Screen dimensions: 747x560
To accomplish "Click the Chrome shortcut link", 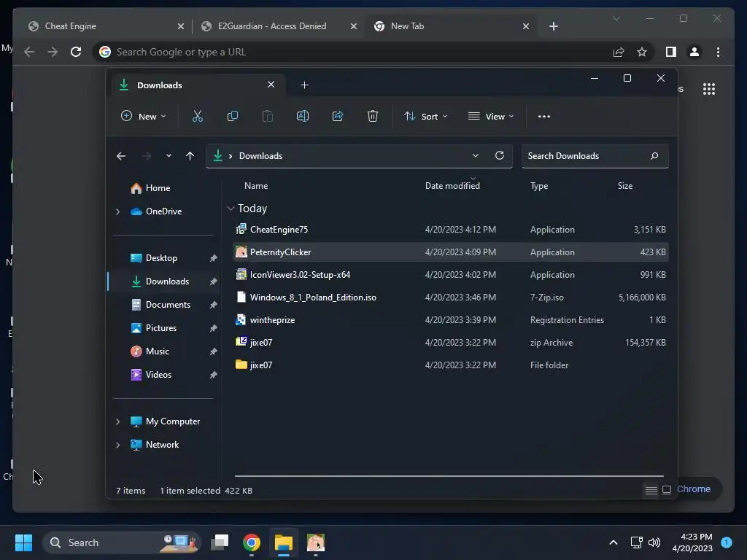I will tap(694, 489).
